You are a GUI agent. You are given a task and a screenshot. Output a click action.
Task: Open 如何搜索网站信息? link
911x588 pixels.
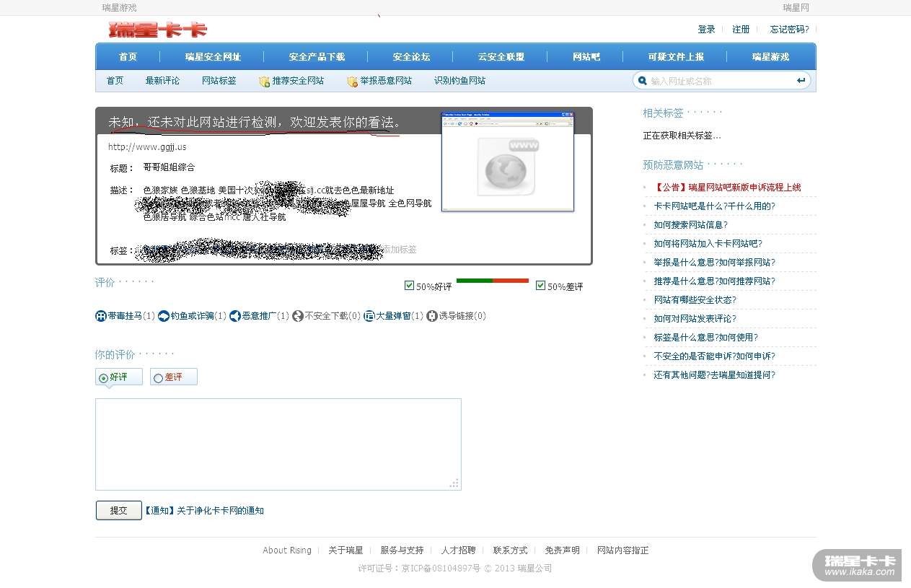(x=691, y=225)
